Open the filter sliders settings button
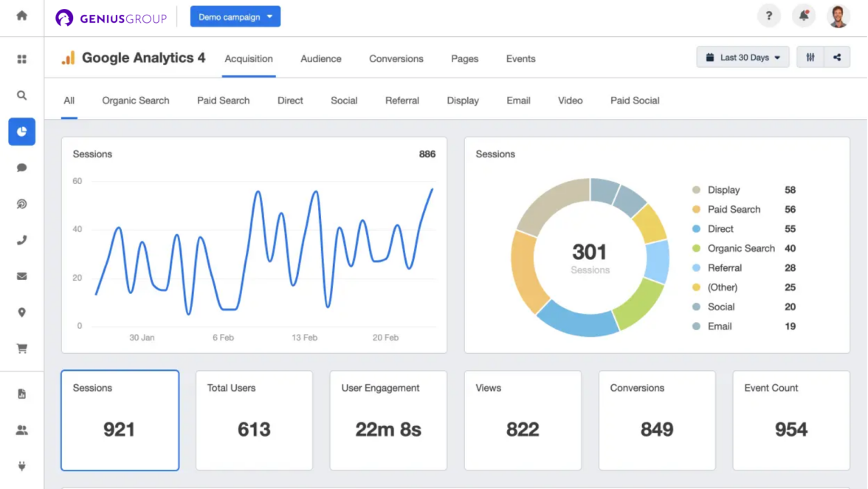The width and height of the screenshot is (868, 489). coord(810,58)
